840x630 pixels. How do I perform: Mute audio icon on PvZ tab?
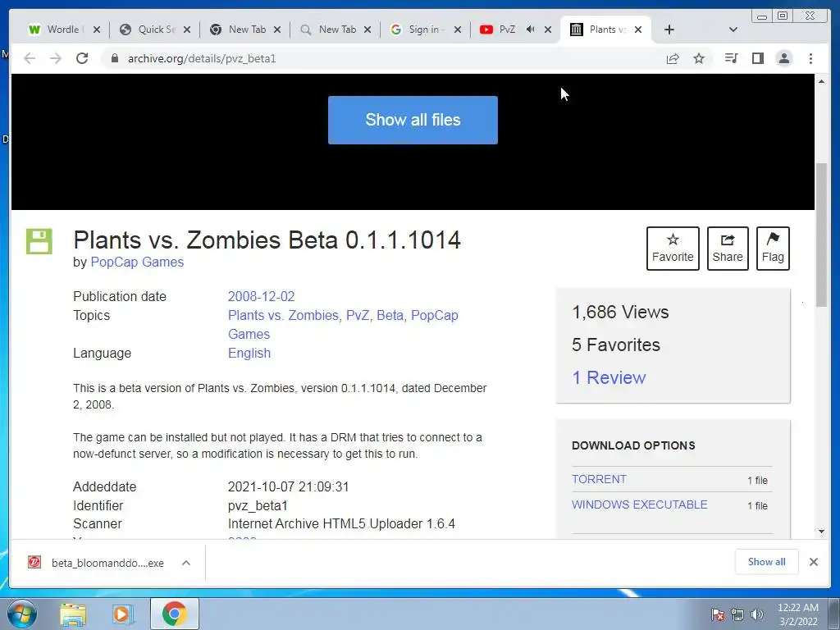[530, 30]
